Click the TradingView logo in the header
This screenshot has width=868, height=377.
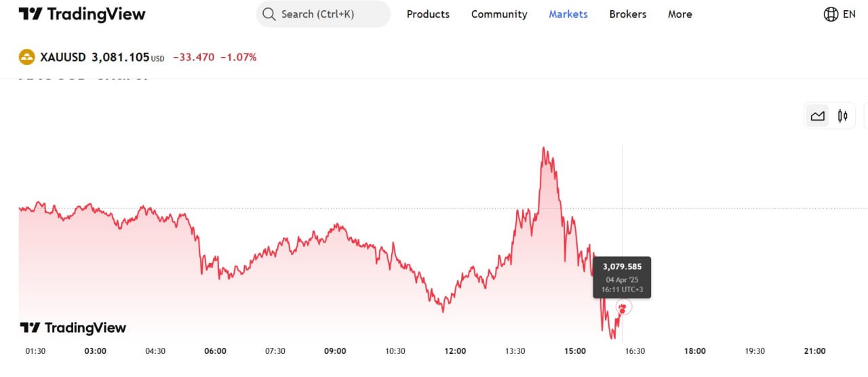coord(82,14)
